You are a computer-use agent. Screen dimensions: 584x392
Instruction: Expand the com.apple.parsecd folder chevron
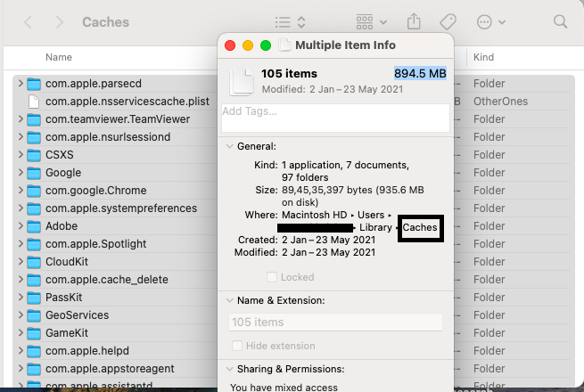21,83
